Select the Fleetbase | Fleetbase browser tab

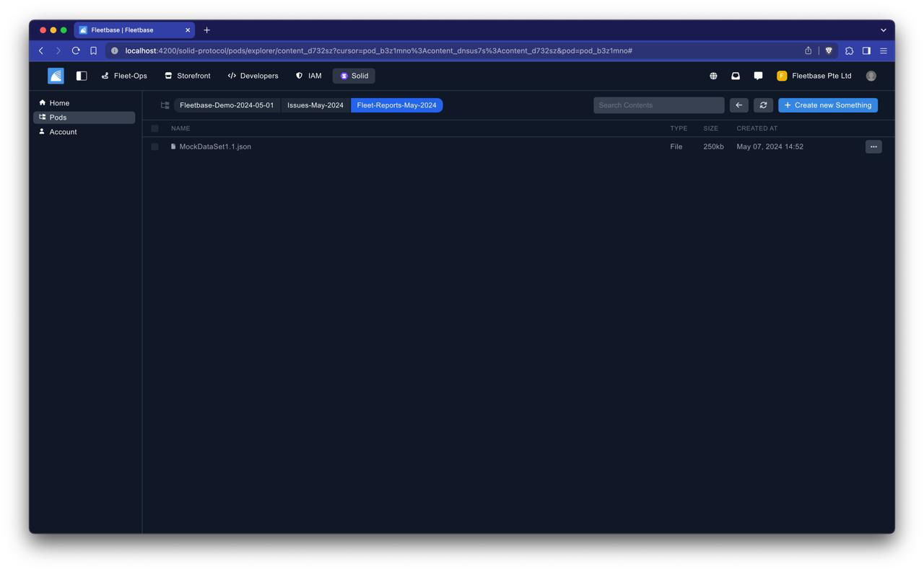pos(134,30)
